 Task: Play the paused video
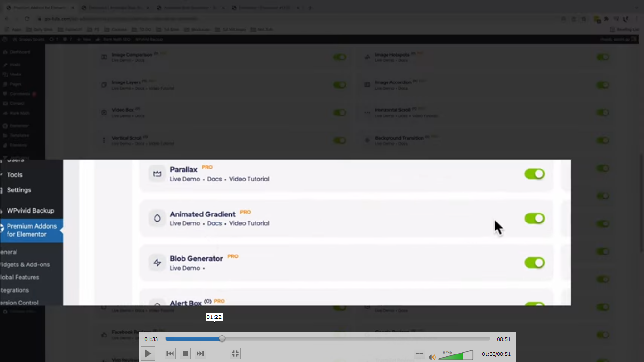point(148,354)
